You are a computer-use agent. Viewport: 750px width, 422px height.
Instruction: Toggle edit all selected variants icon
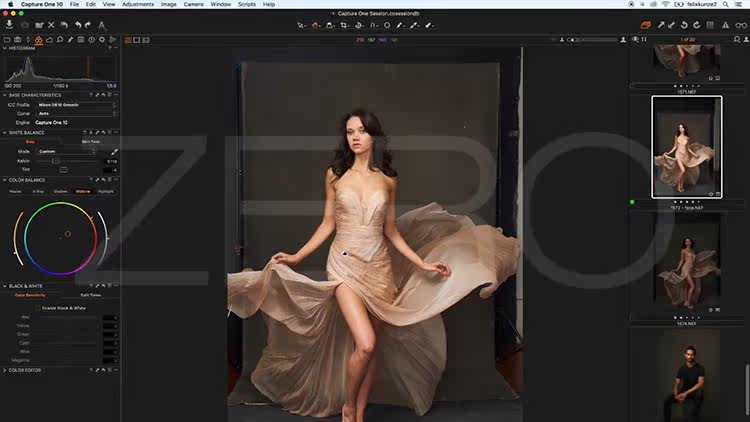[x=646, y=25]
